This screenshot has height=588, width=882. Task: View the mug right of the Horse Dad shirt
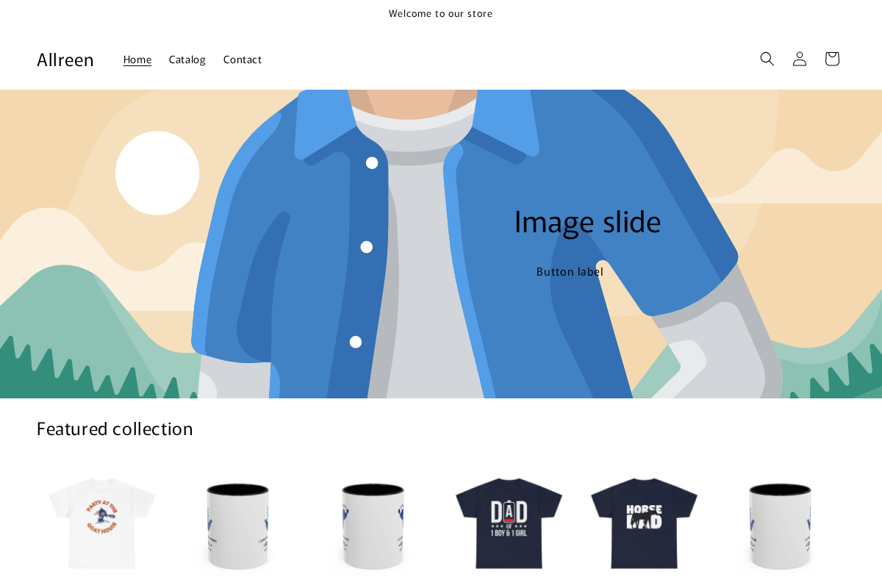coord(779,525)
